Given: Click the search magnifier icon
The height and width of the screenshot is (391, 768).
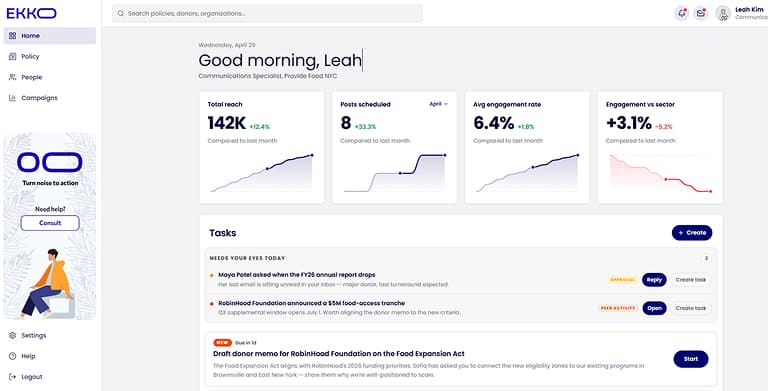Looking at the screenshot, I should (x=120, y=14).
